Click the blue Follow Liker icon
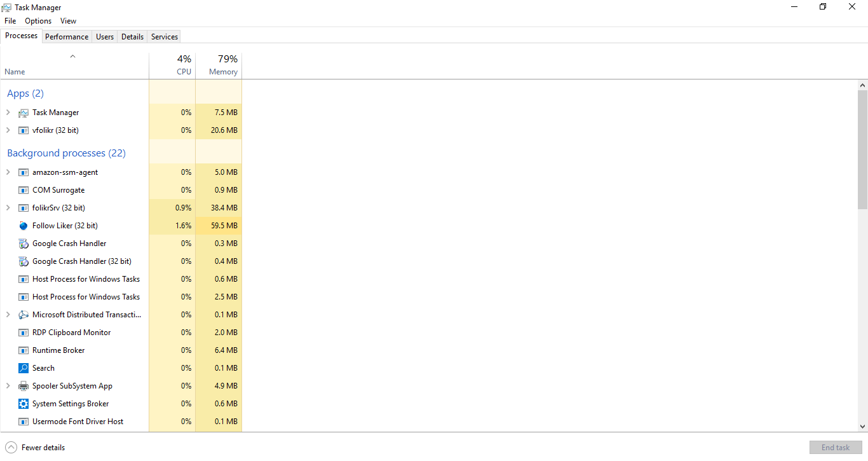868x461 pixels. coord(24,226)
